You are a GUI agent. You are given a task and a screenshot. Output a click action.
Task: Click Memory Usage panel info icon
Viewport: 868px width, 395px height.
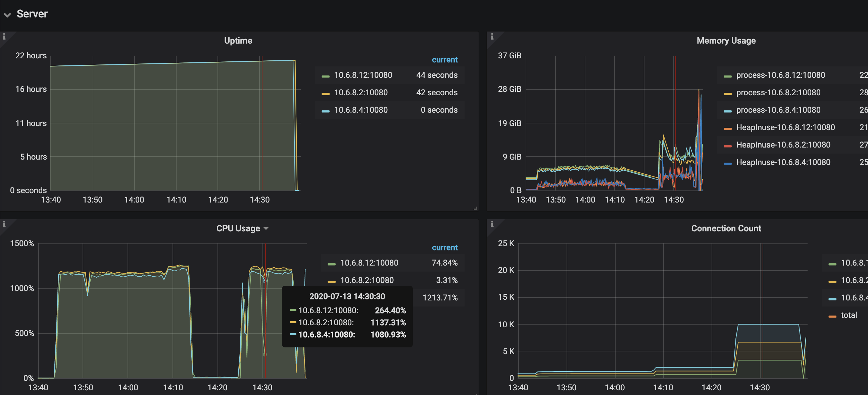coord(492,37)
